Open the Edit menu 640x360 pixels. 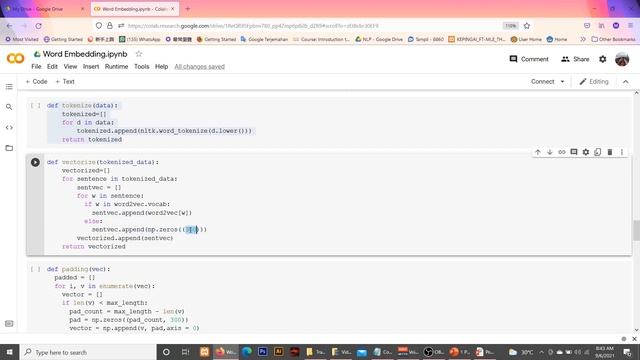click(x=52, y=67)
